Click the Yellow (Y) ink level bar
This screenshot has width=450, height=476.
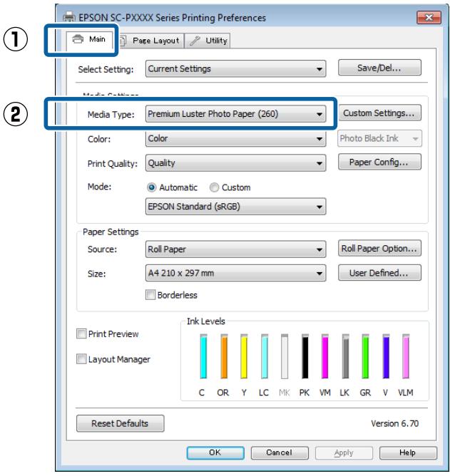[x=244, y=356]
